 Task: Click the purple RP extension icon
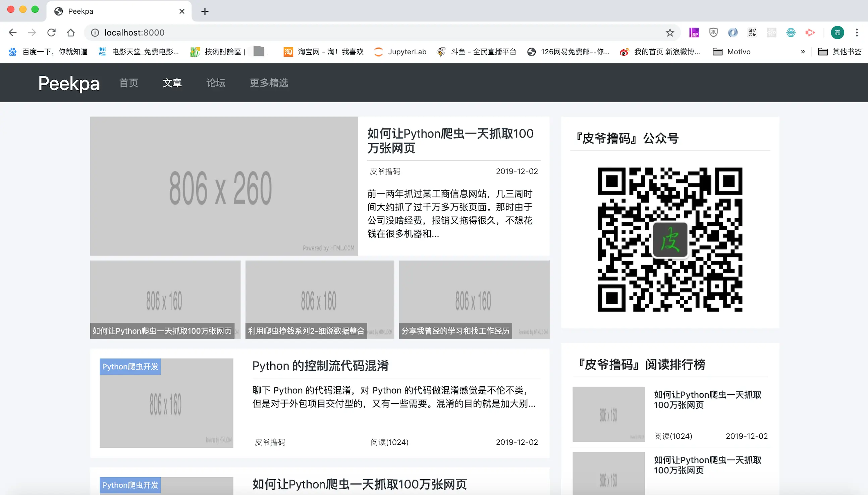click(x=694, y=33)
